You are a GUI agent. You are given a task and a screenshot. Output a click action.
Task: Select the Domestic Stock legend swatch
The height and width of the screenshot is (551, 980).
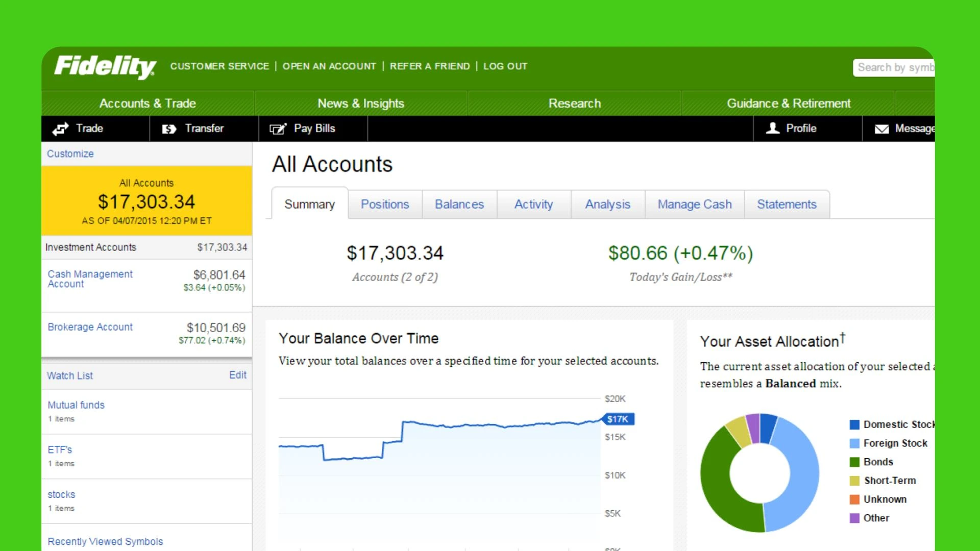[x=854, y=424]
